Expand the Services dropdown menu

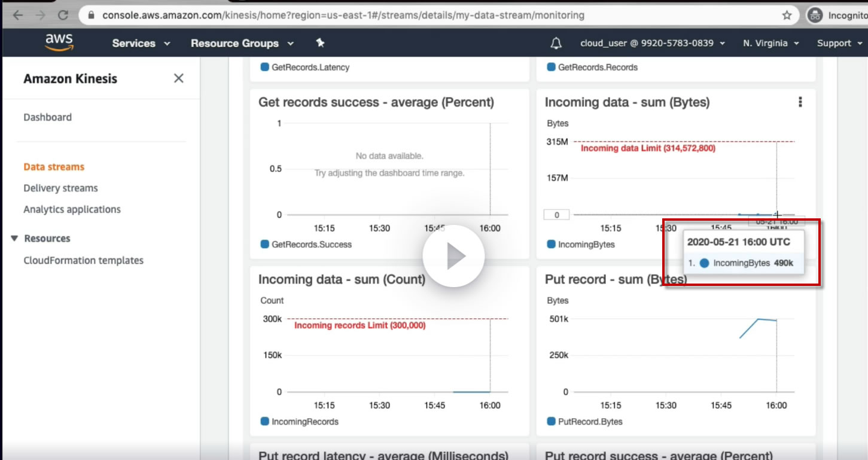141,43
